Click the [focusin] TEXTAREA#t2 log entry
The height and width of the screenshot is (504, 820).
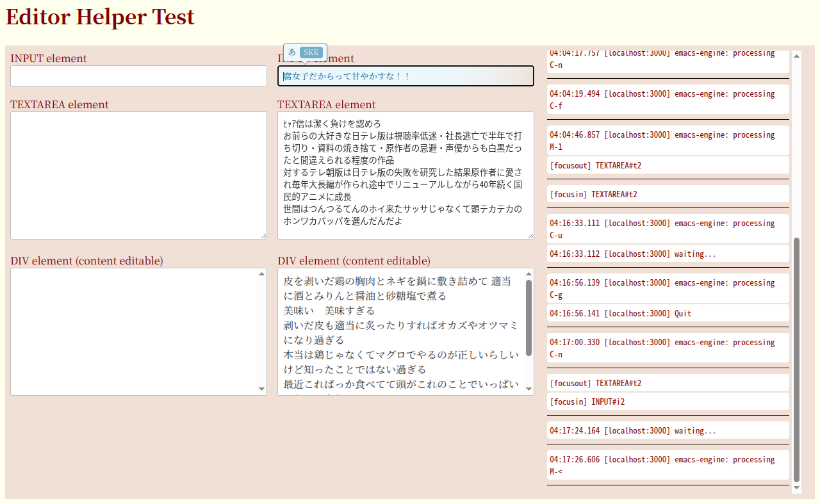pos(668,194)
